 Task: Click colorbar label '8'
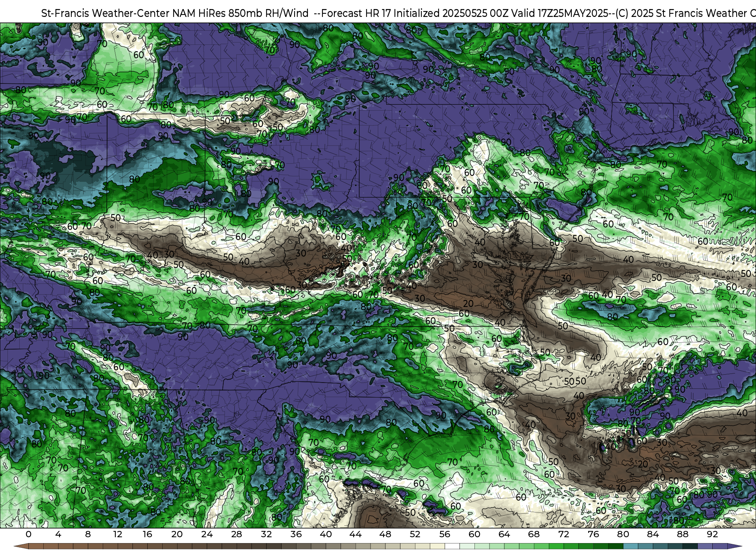point(88,534)
